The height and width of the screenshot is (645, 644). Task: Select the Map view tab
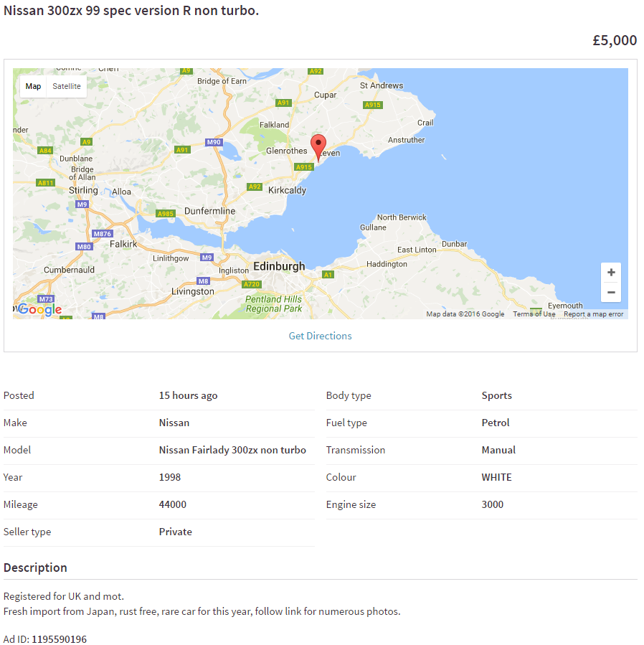[33, 86]
